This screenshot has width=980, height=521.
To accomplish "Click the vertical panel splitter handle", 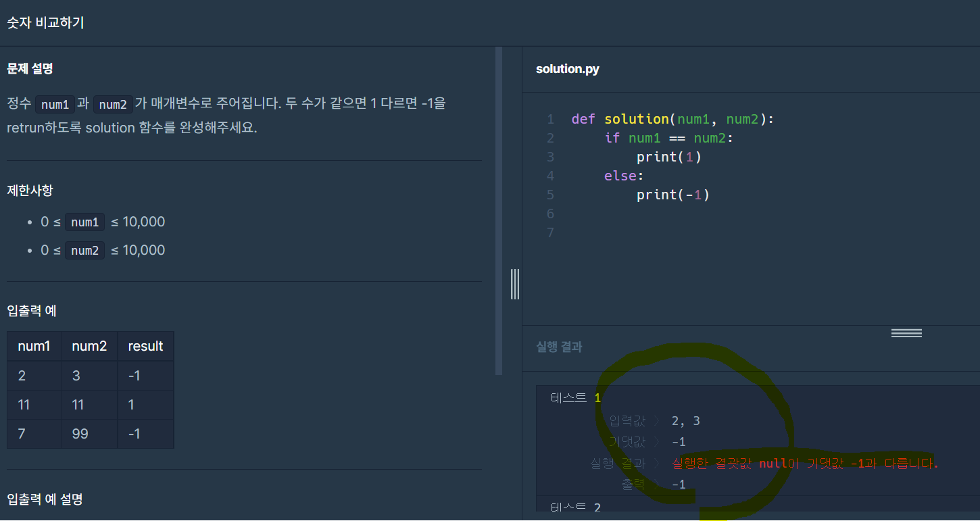I will click(515, 284).
